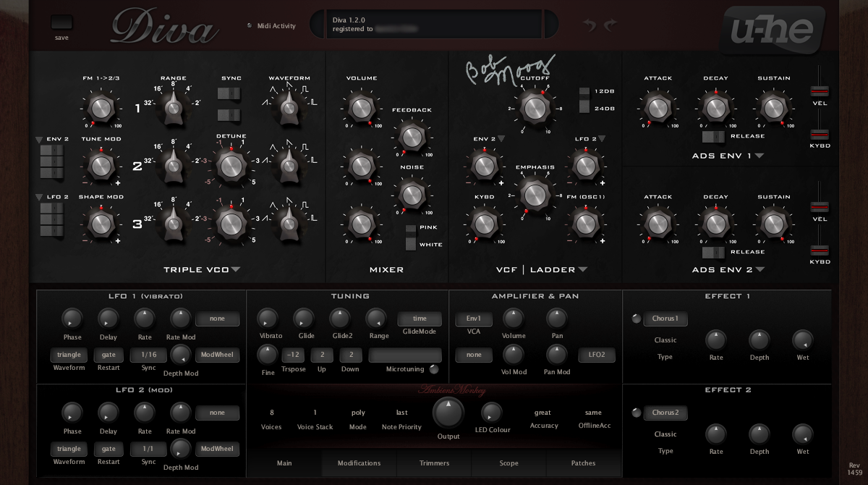868x485 pixels.
Task: Toggle the ADS ENV 1 Release switch
Action: pyautogui.click(x=715, y=136)
